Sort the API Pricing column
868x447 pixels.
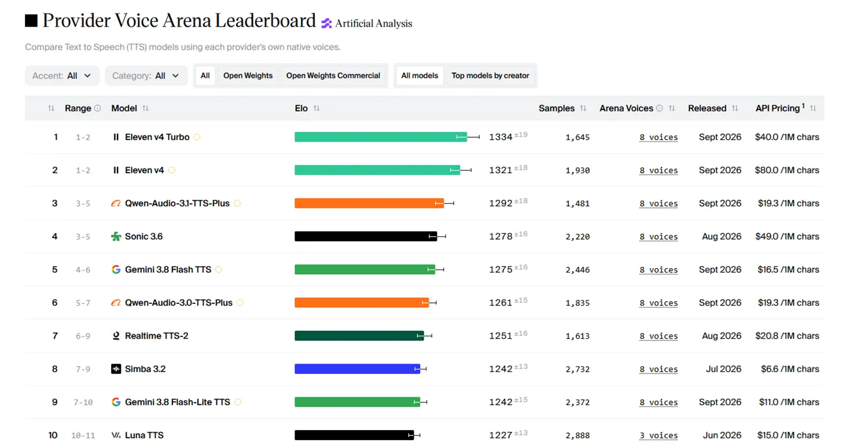point(813,108)
